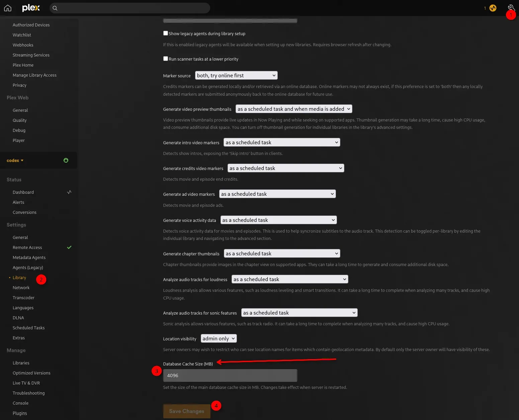This screenshot has width=519, height=420.
Task: Open Manage Library Access
Action: coord(34,75)
